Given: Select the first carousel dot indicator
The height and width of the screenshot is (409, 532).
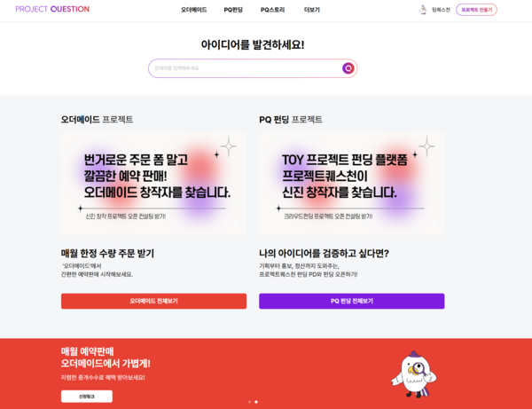Looking at the screenshot, I should click(x=250, y=402).
